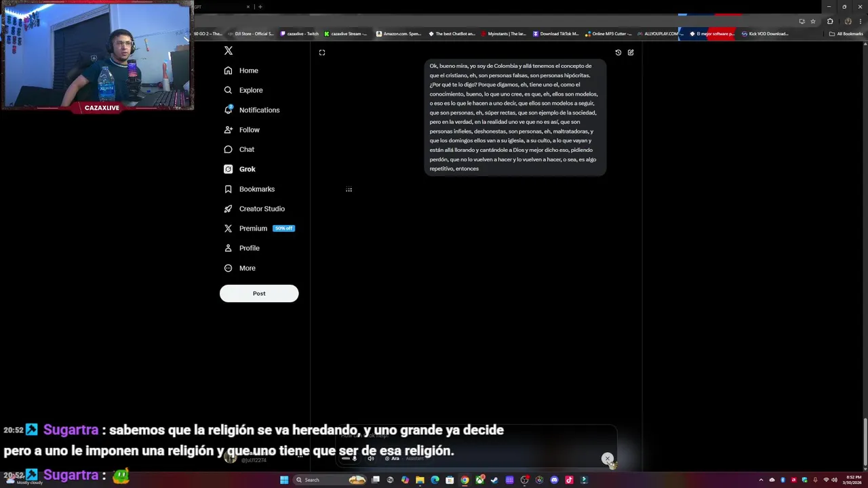Bookmark this page with the star icon
This screenshot has width=868, height=488.
click(813, 21)
